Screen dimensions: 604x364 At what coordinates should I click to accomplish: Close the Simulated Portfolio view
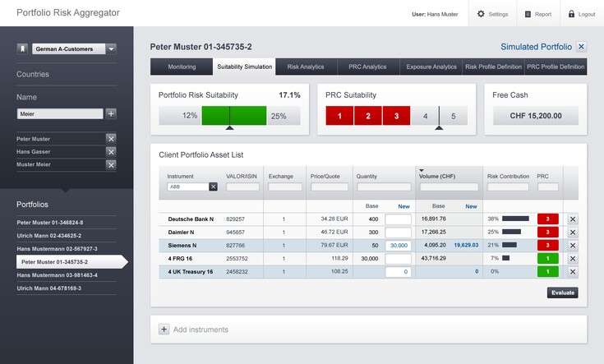(582, 47)
